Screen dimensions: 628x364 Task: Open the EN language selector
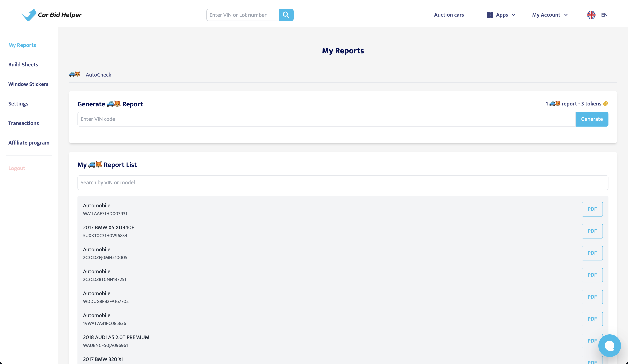click(604, 15)
